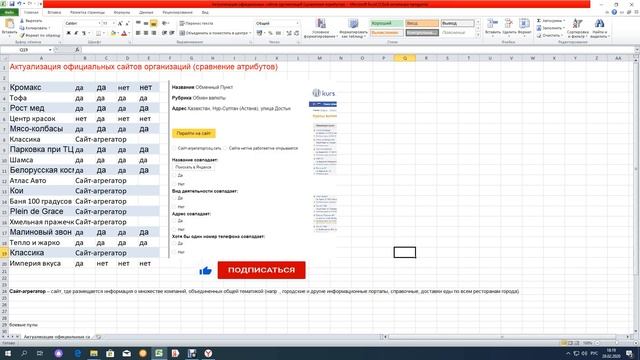Open Windows Start menu
Image resolution: width=640 pixels, height=360 pixels.
tap(8, 353)
